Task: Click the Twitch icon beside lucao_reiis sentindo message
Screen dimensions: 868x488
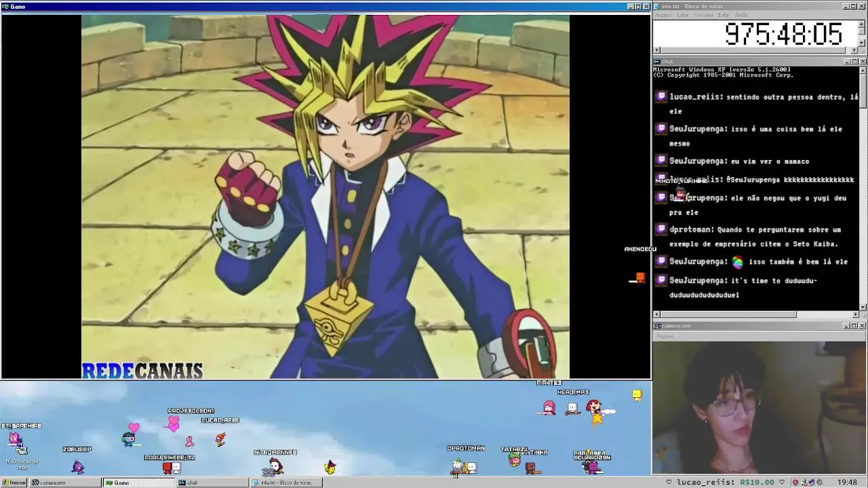Action: [661, 96]
